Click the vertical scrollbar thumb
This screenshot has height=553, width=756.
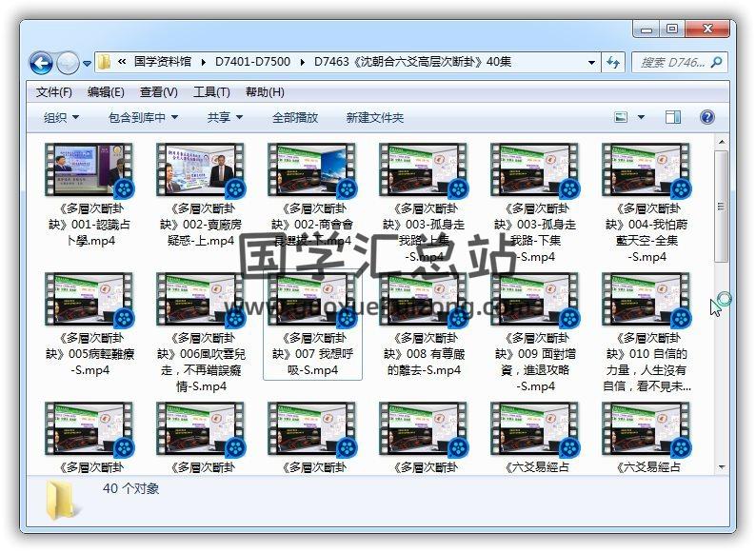[x=722, y=205]
